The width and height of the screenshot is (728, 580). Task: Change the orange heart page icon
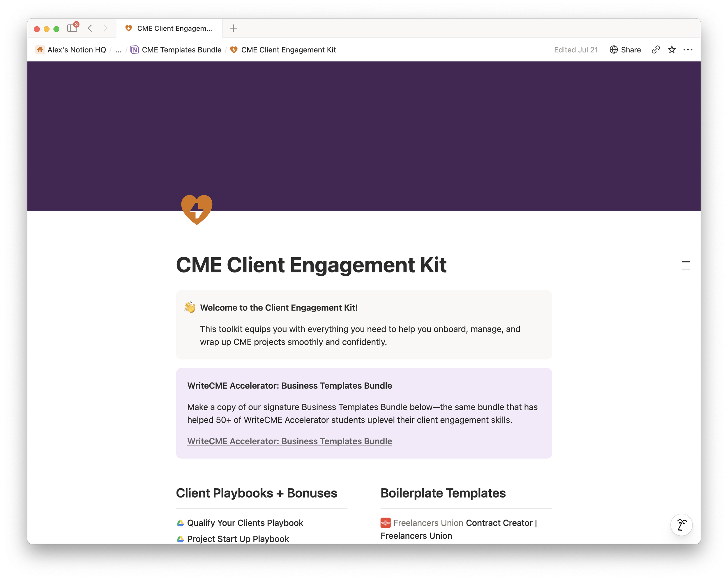point(197,209)
